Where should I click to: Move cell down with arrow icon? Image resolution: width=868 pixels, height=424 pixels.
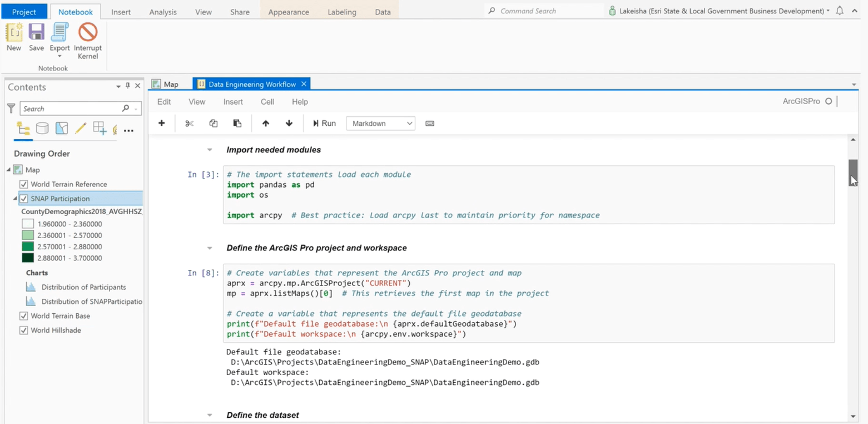coord(289,123)
